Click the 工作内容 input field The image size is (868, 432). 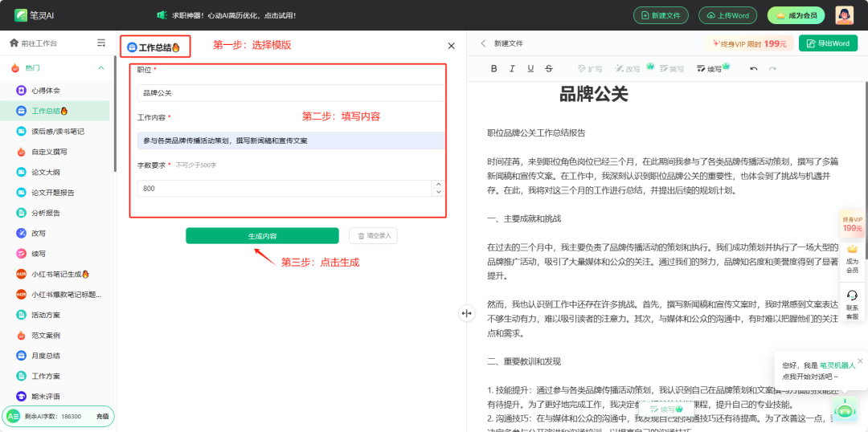click(x=291, y=141)
